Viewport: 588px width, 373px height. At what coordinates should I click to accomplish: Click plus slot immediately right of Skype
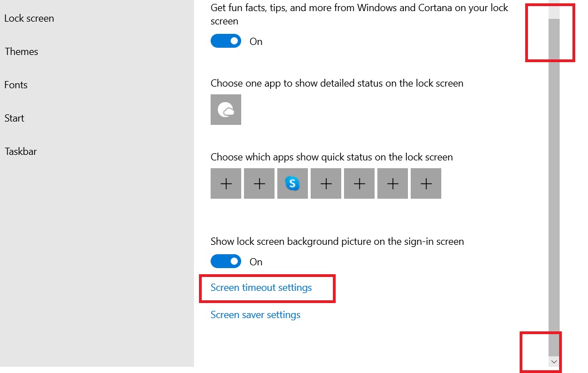click(x=326, y=184)
